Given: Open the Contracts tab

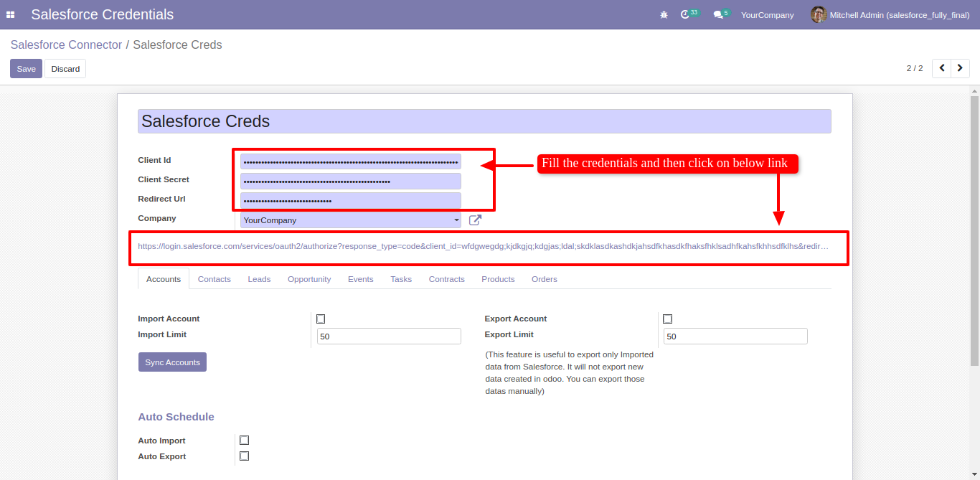Looking at the screenshot, I should (447, 279).
